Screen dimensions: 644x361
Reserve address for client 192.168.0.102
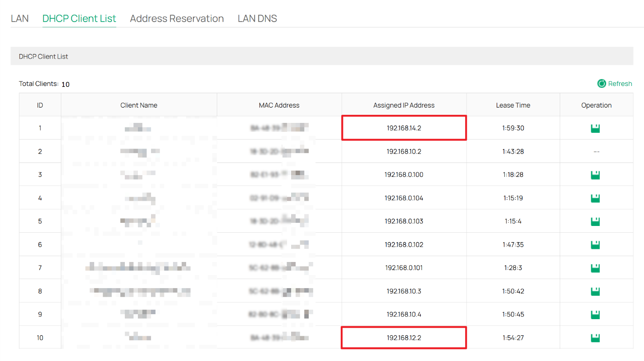(595, 245)
